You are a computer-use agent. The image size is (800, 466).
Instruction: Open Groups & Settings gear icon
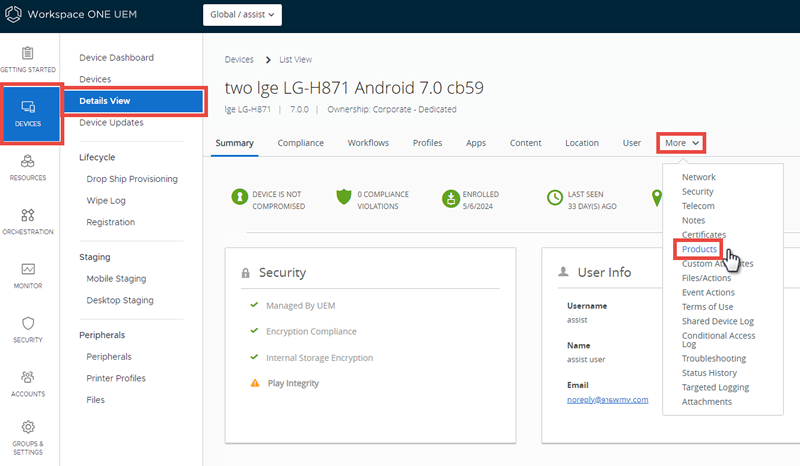[x=28, y=427]
